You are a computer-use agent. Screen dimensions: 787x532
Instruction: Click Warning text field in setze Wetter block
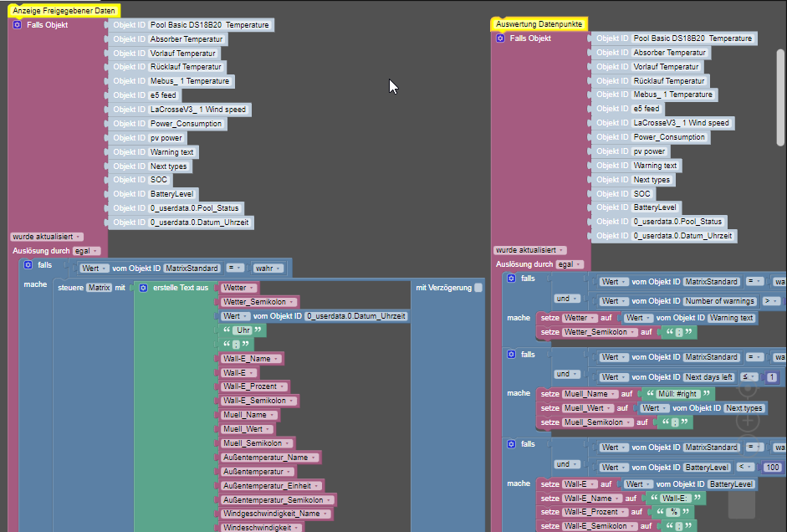(x=731, y=318)
